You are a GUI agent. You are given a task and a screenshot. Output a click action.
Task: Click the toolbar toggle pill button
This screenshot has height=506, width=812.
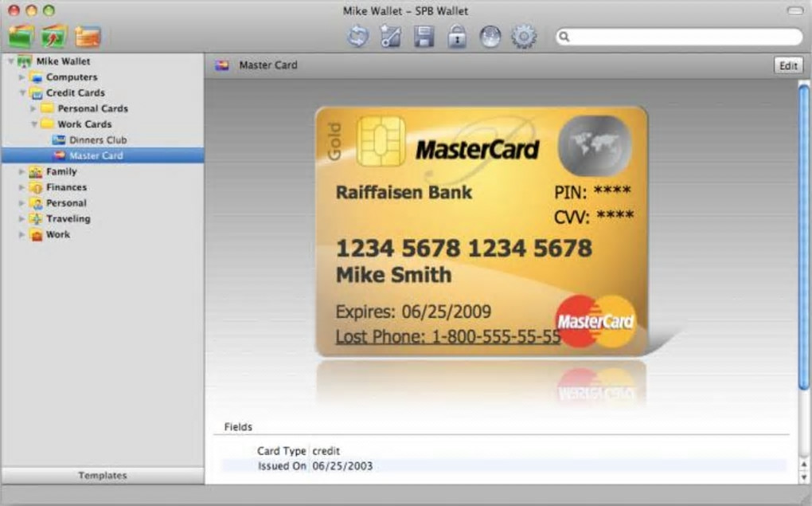click(x=795, y=10)
